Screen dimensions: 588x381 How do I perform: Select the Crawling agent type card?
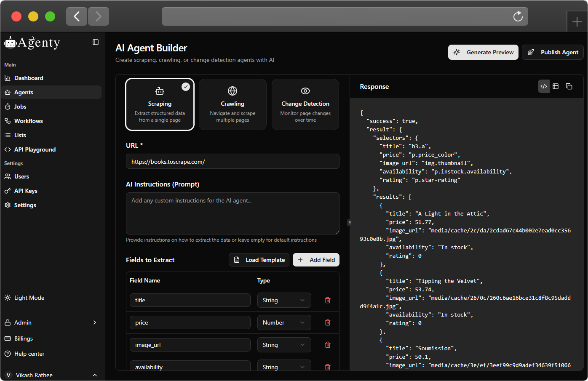(x=233, y=104)
